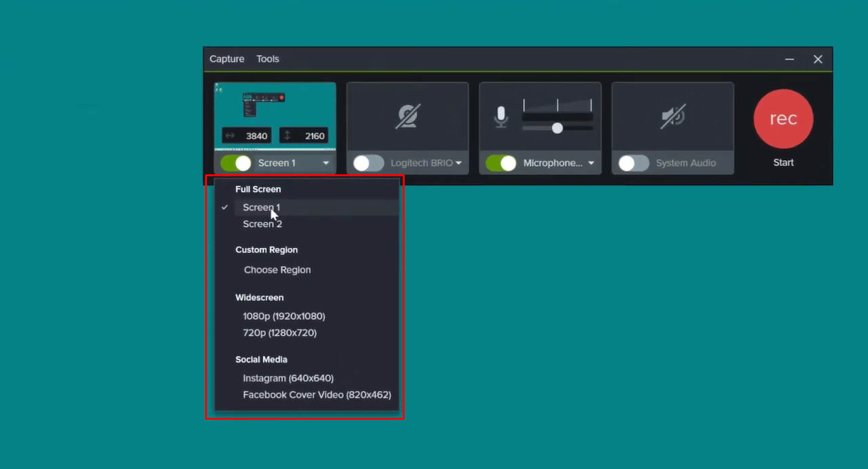The width and height of the screenshot is (868, 469).
Task: Click the screen preview thumbnail
Action: click(275, 115)
